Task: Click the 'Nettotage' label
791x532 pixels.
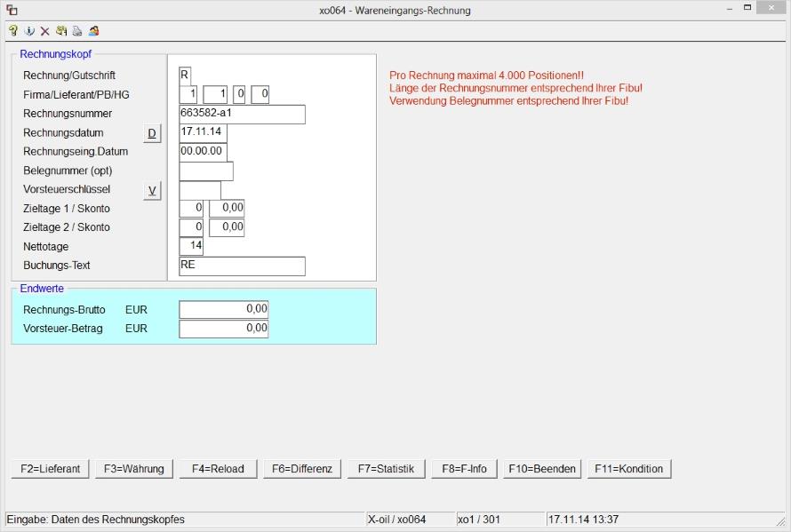Action: 46,247
